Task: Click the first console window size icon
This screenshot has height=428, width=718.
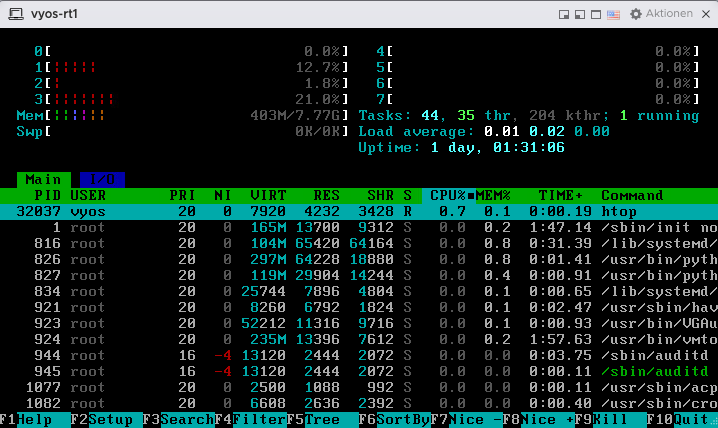Action: (565, 14)
